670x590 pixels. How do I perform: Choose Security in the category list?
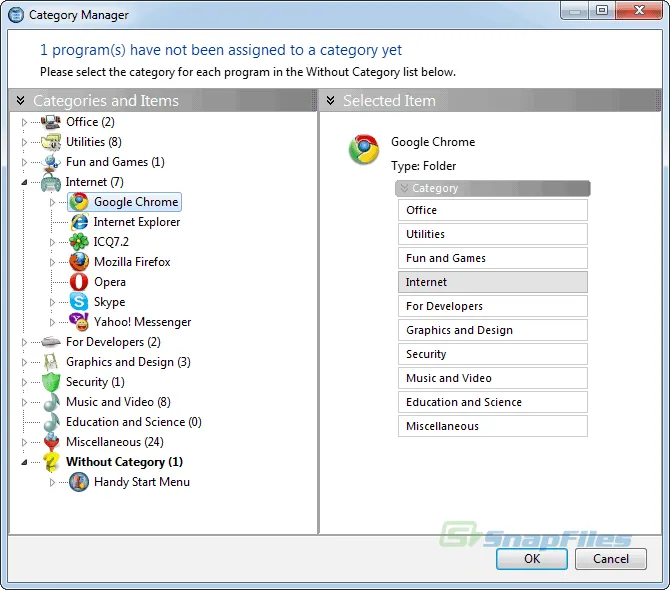[493, 354]
